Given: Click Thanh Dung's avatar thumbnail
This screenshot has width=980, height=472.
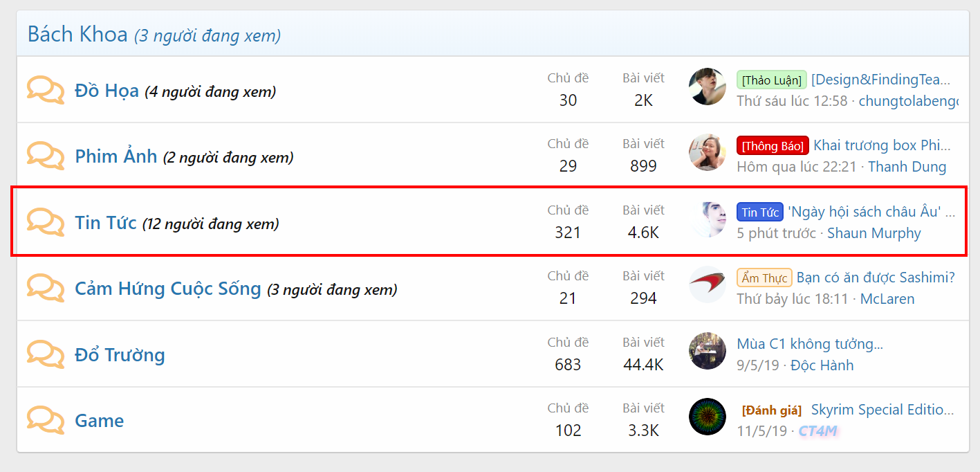Looking at the screenshot, I should 707,152.
